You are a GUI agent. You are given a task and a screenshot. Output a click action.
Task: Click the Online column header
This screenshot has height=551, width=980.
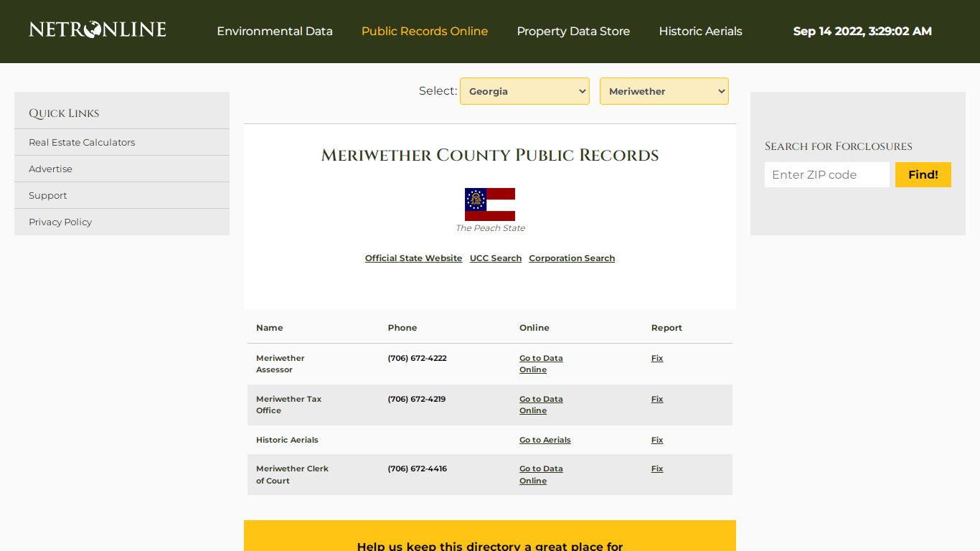pyautogui.click(x=534, y=328)
